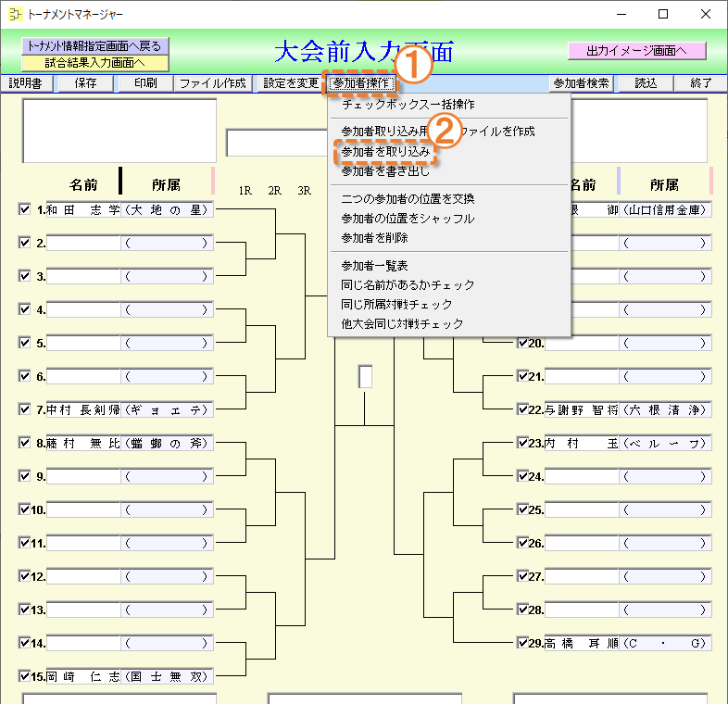Viewport: 728px width, 704px height.
Task: Click name field 高橋耳順
Action: pos(582,643)
